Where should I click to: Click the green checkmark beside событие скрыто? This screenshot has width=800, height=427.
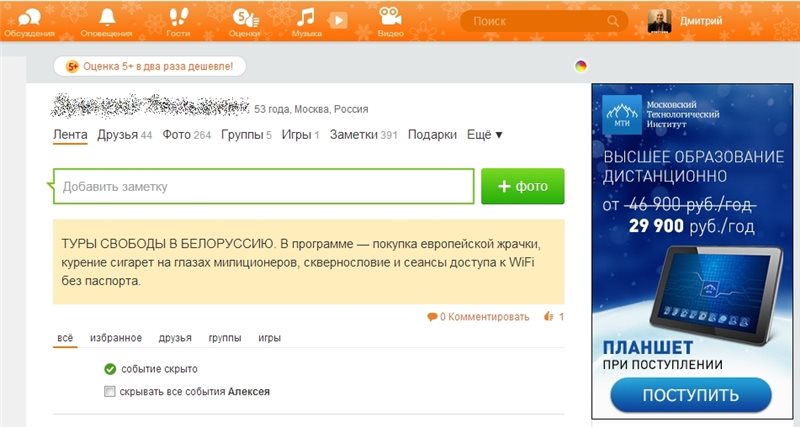[x=110, y=369]
